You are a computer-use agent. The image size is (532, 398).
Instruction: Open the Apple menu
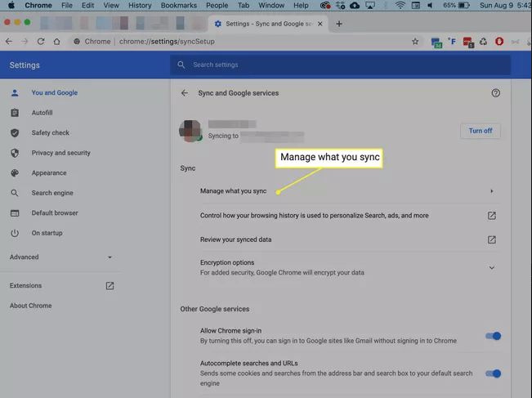[x=11, y=5]
